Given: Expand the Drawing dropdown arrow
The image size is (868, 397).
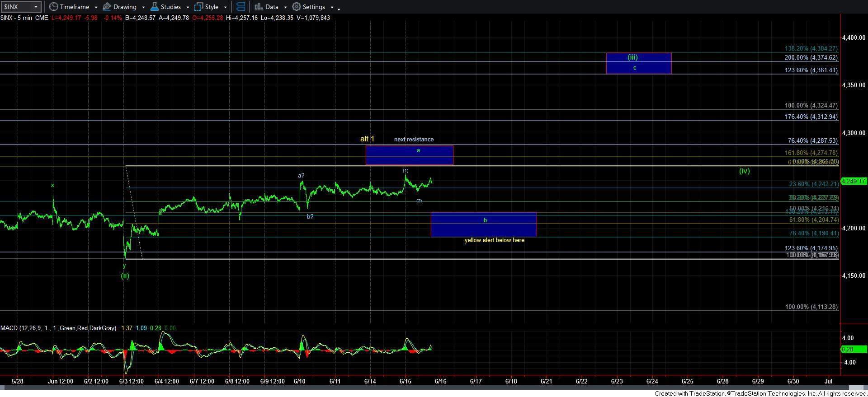Looking at the screenshot, I should click(143, 7).
